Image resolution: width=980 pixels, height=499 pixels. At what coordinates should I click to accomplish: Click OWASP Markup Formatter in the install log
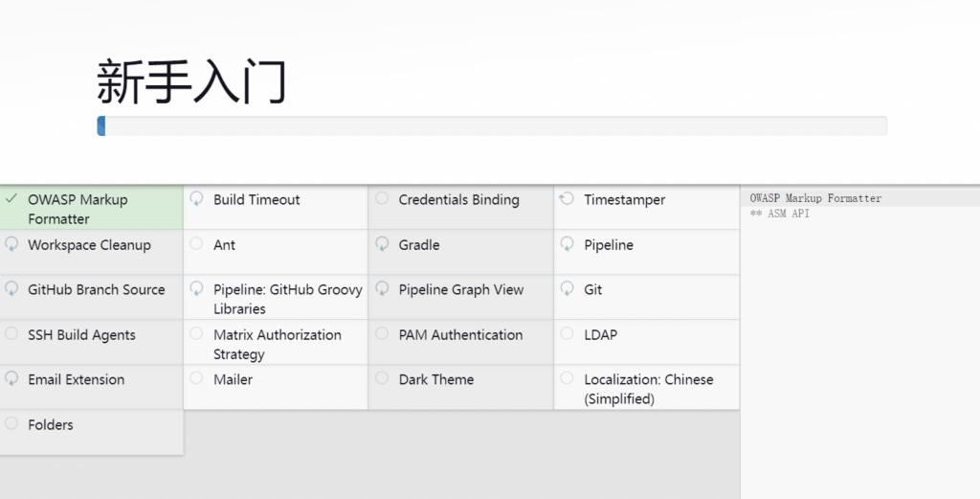[815, 198]
